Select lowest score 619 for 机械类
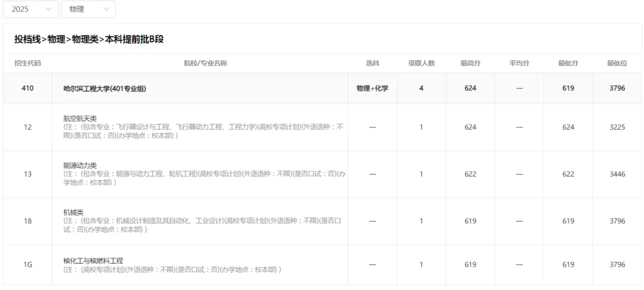 [568, 221]
